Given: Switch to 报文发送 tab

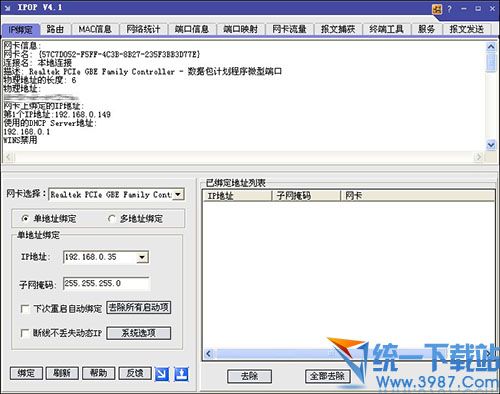Looking at the screenshot, I should click(x=467, y=29).
